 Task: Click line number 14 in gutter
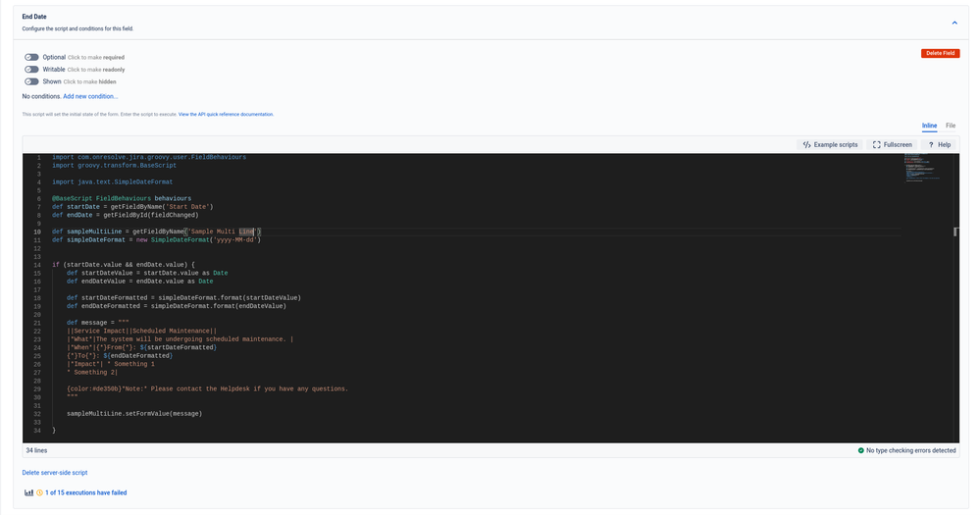pos(37,265)
